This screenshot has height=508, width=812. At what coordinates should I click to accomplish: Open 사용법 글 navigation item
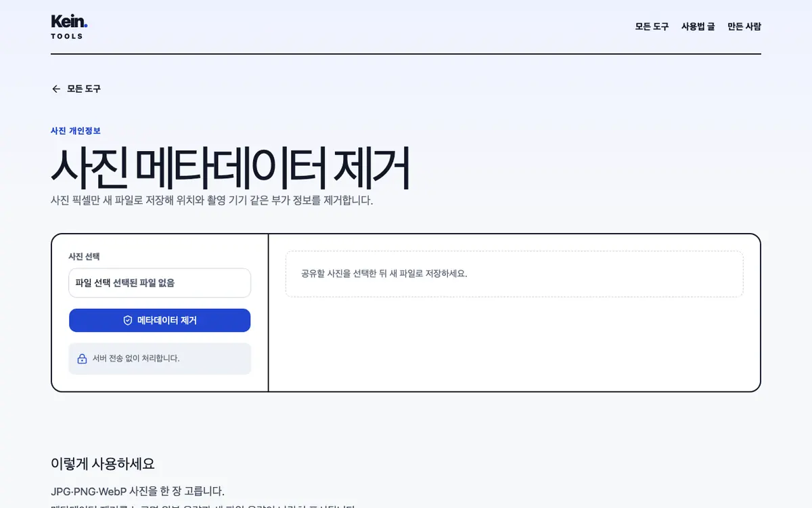698,26
